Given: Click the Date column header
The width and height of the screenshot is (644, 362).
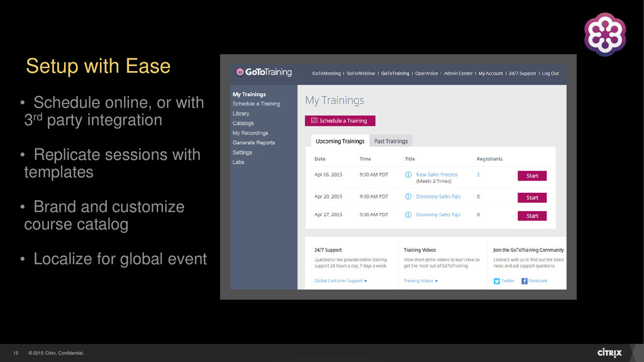Looking at the screenshot, I should (320, 159).
